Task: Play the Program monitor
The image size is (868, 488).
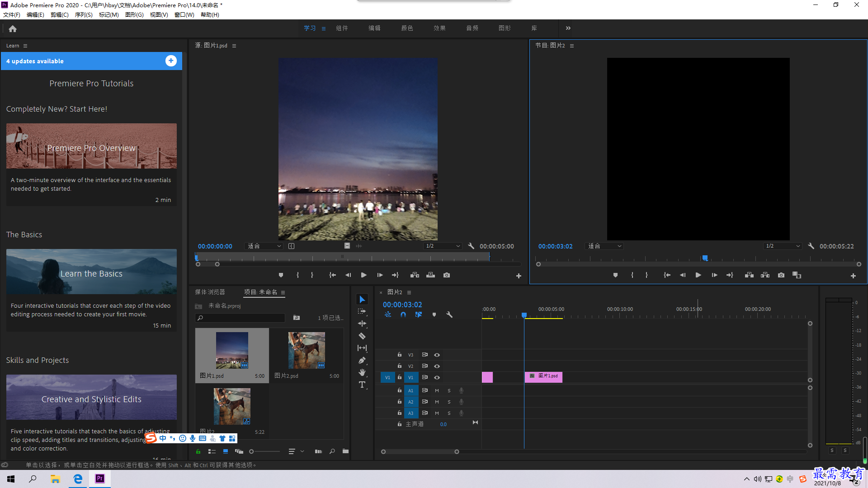Action: point(698,275)
